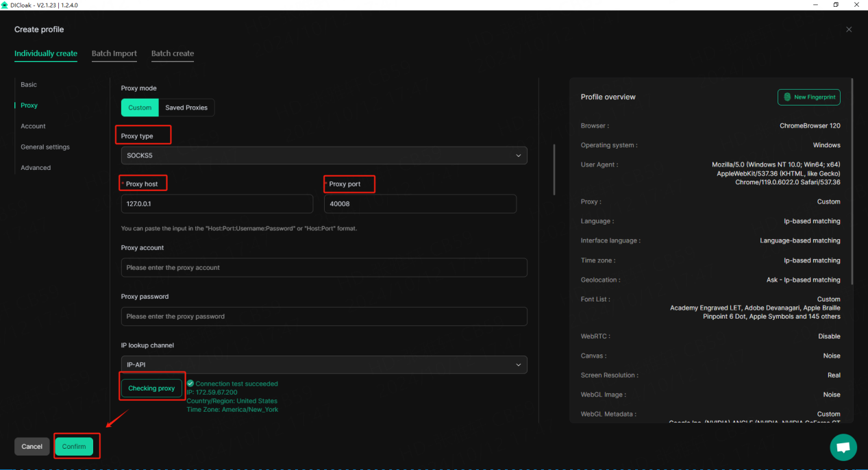
Task: Cancel the profile creation
Action: point(32,446)
